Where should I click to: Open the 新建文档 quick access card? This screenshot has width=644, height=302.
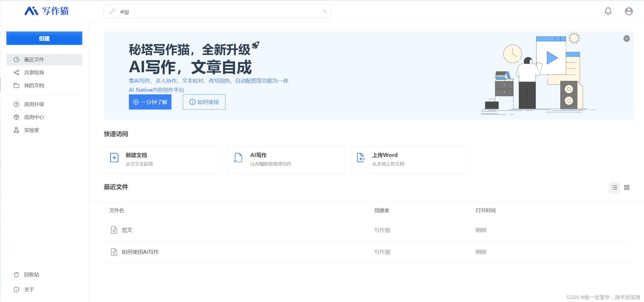coord(163,160)
